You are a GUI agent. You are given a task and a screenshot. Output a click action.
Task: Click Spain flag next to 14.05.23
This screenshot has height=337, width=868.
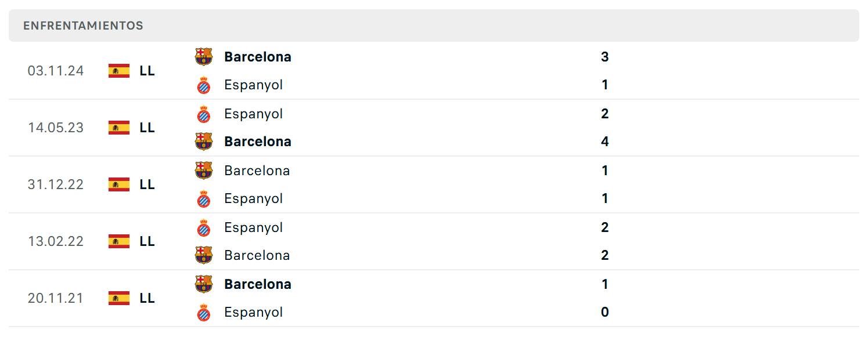pos(119,128)
